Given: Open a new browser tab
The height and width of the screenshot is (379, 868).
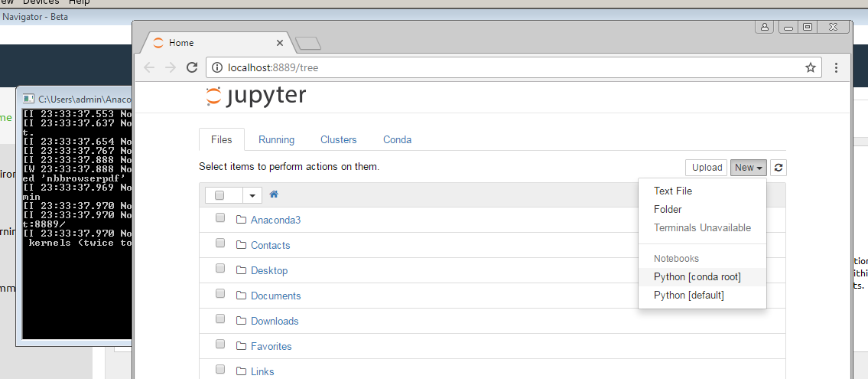Looking at the screenshot, I should pos(308,43).
